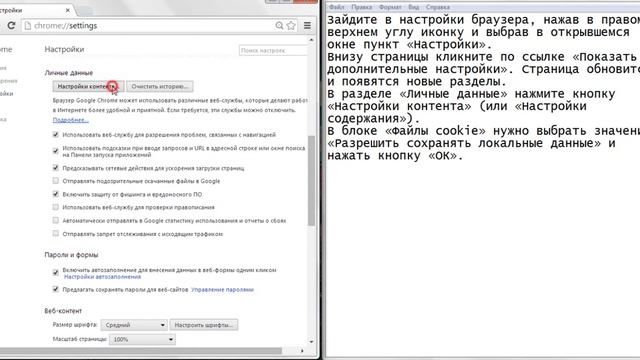Viewport: 640px width, 360px height.
Task: Expand the Размер шрифта dropdown
Action: pyautogui.click(x=134, y=325)
